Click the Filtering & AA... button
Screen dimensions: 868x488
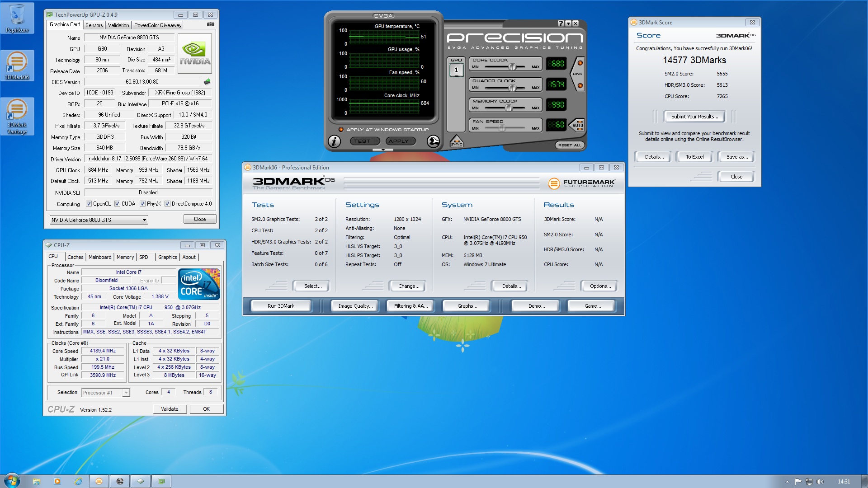[x=411, y=306]
